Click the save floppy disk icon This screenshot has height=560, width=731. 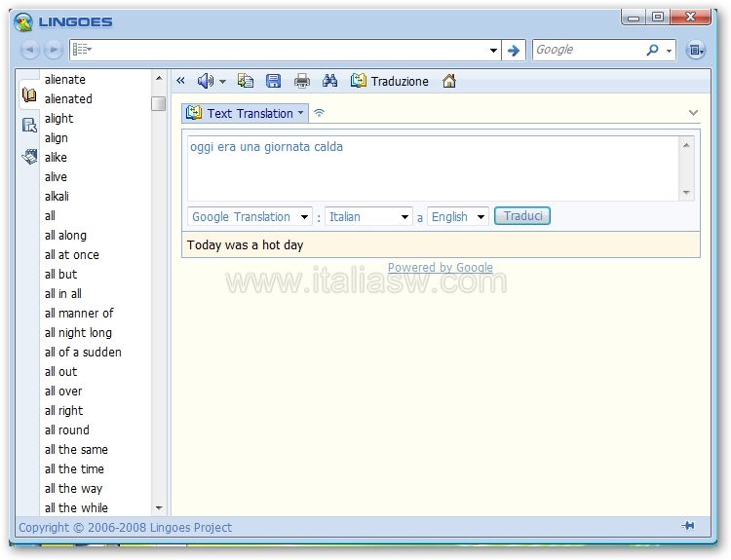click(273, 81)
